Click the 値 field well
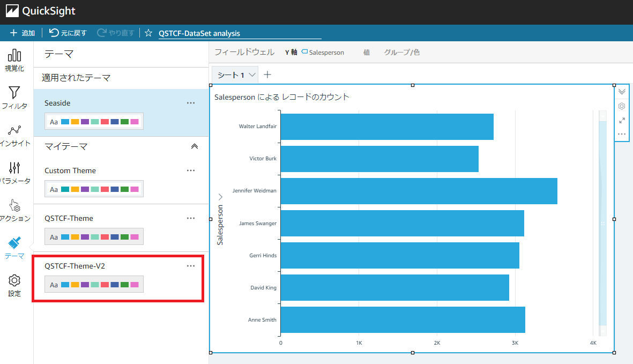633x364 pixels. pyautogui.click(x=366, y=52)
